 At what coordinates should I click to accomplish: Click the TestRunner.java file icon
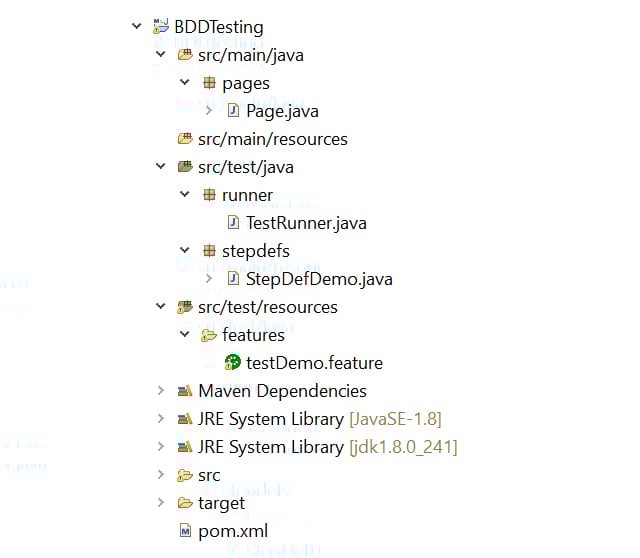pos(233,223)
